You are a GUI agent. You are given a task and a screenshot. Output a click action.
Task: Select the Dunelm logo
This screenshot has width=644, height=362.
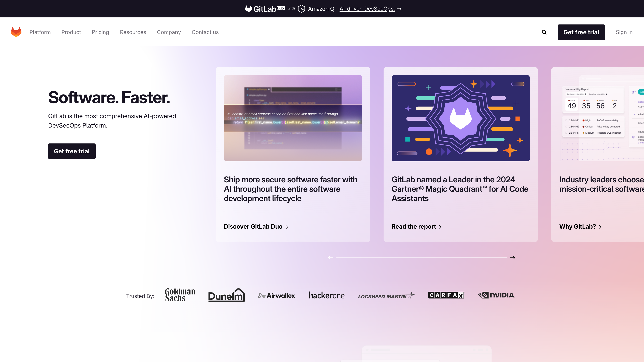tap(227, 295)
